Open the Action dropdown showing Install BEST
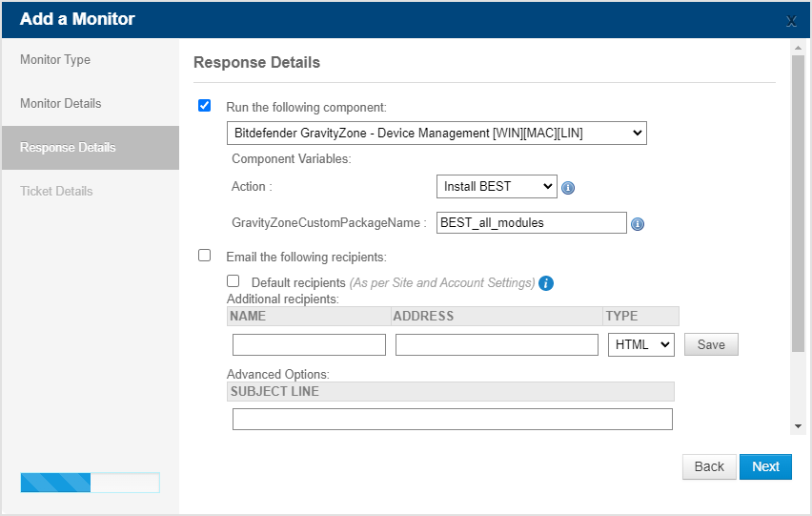This screenshot has height=516, width=812. [497, 187]
